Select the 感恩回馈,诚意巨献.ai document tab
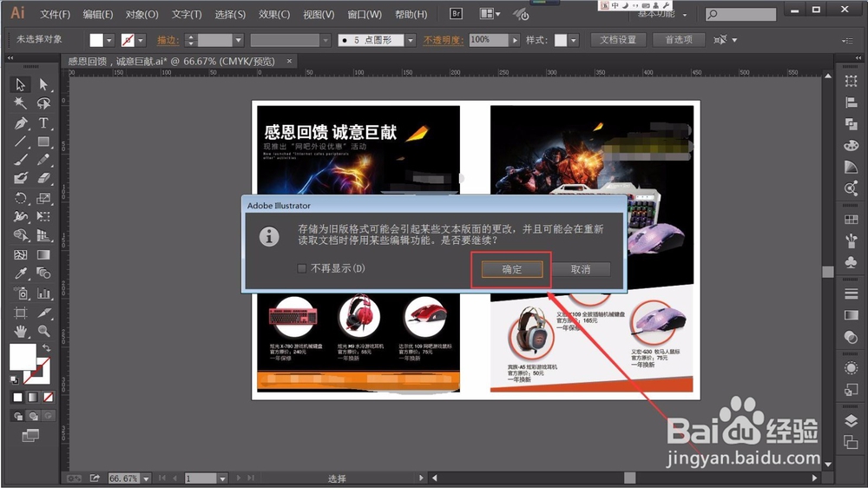This screenshot has height=488, width=868. click(171, 61)
